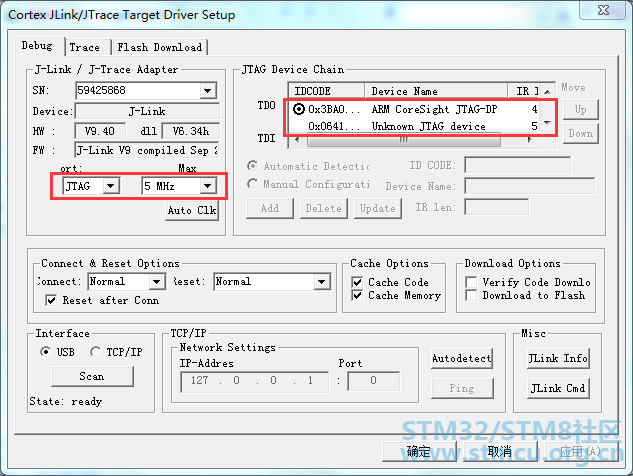
Task: Expand the Reset type dropdown
Action: tap(321, 282)
